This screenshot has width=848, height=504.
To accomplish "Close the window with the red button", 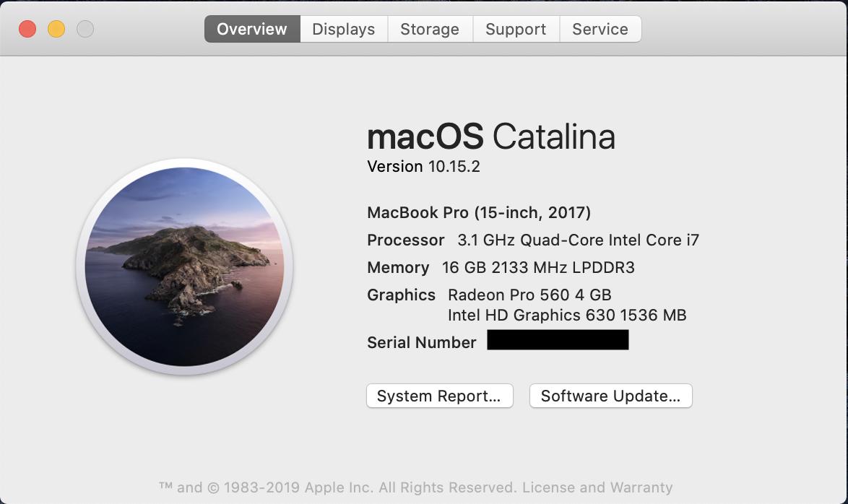I will coord(27,29).
